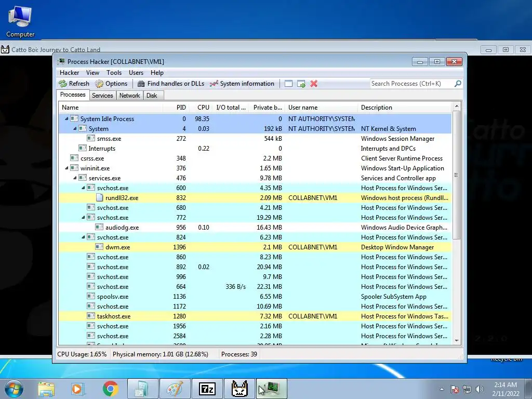The image size is (532, 399).
Task: Click the Computer desktop icon
Action: coord(20,22)
